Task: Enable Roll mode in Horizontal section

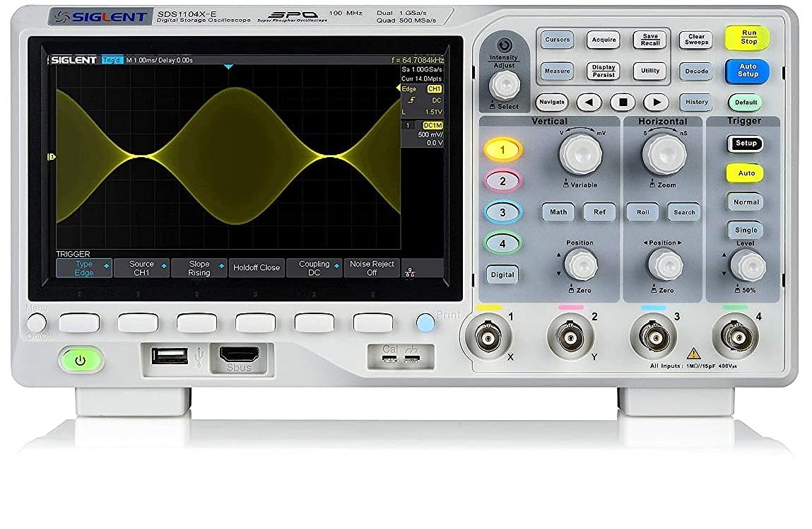Action: pos(642,213)
